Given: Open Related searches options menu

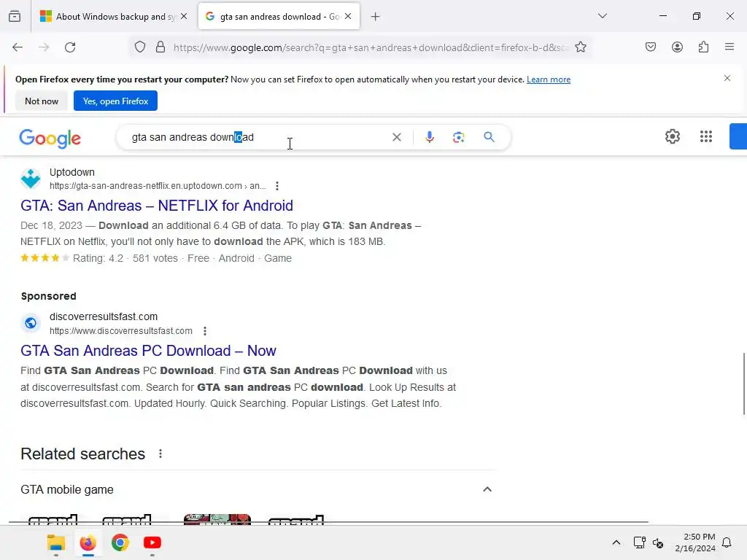Looking at the screenshot, I should point(160,454).
